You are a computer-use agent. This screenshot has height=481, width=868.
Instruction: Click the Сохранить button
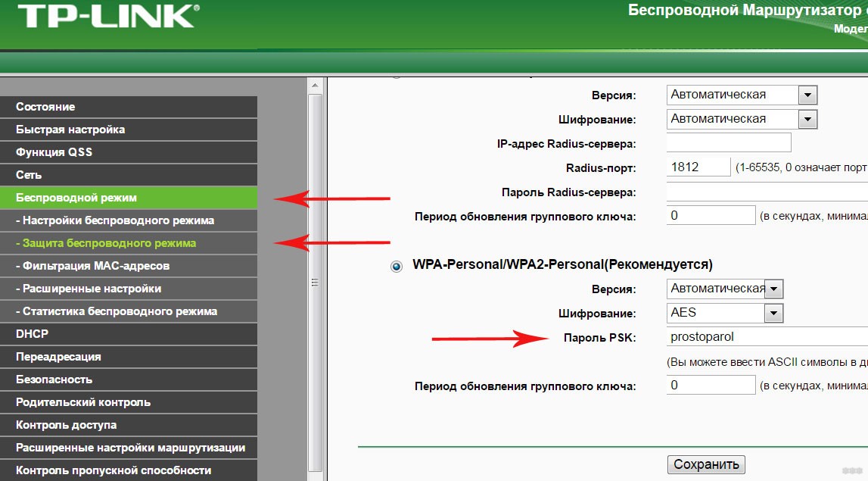point(706,464)
